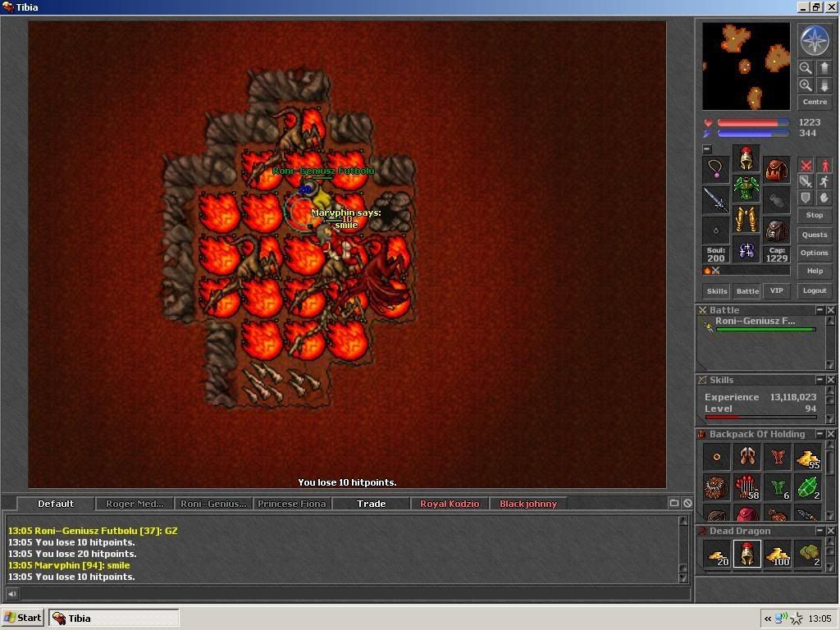This screenshot has height=630, width=840.
Task: Click the golden legs in the equipment slot
Action: pyautogui.click(x=746, y=219)
